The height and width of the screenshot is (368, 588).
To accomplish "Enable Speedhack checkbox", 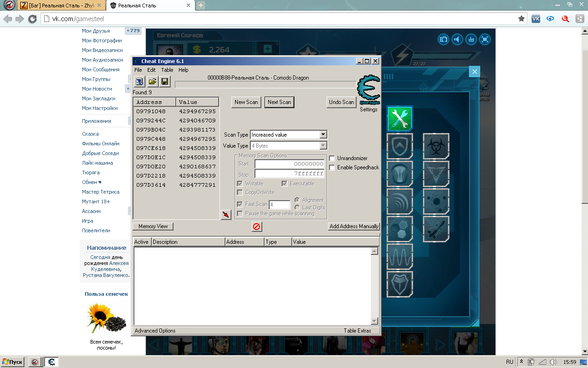I will 332,167.
